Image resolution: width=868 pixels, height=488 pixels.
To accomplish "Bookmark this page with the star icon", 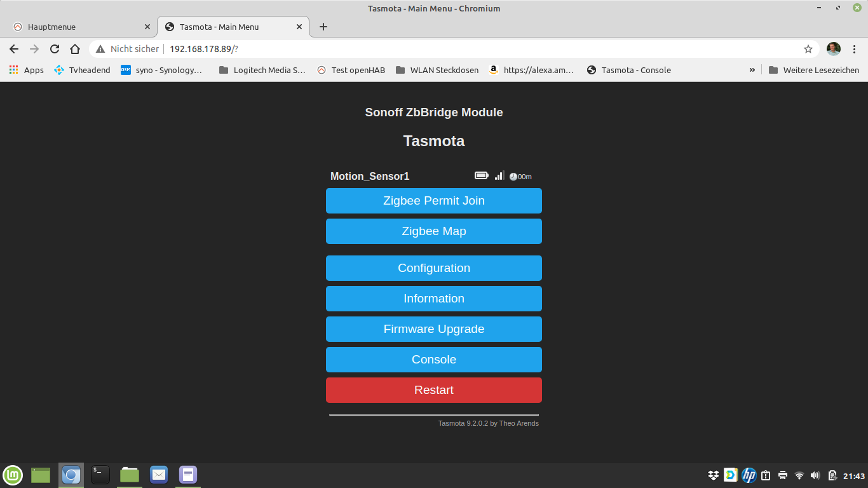I will 808,49.
